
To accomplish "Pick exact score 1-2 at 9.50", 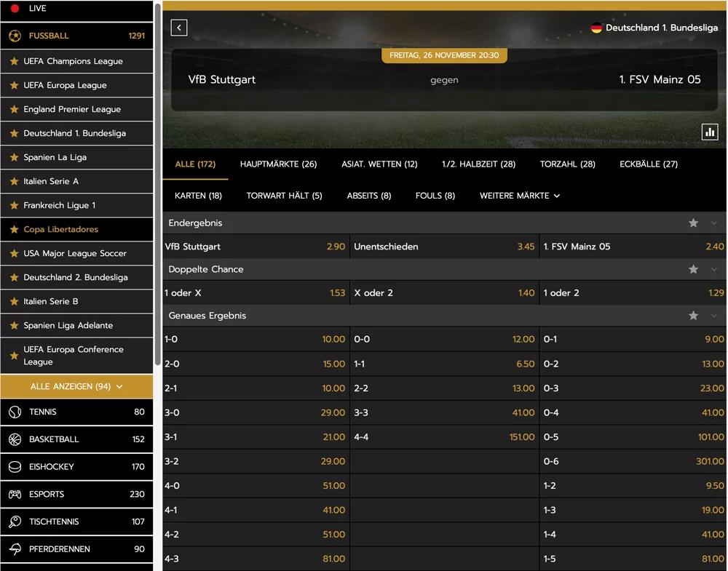I will pos(633,486).
